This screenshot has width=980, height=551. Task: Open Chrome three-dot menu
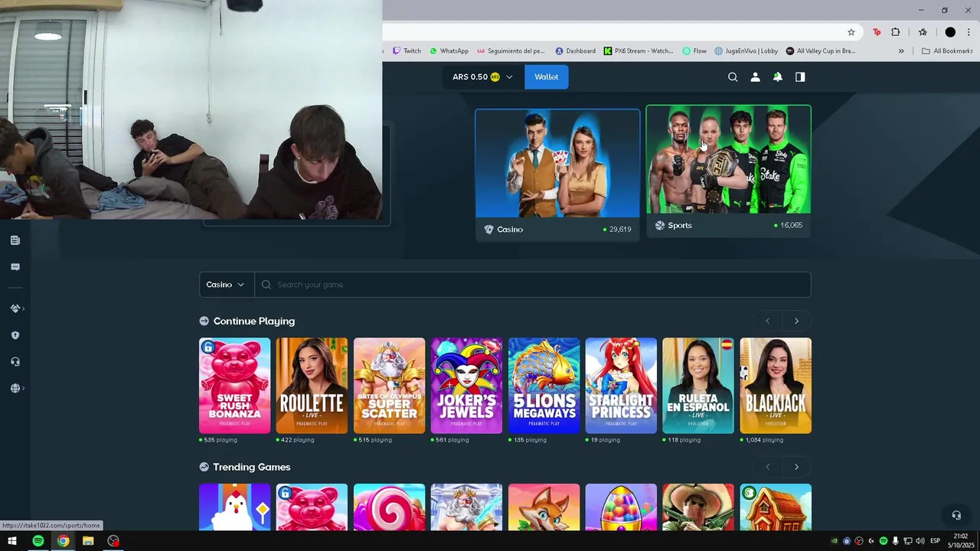(969, 32)
